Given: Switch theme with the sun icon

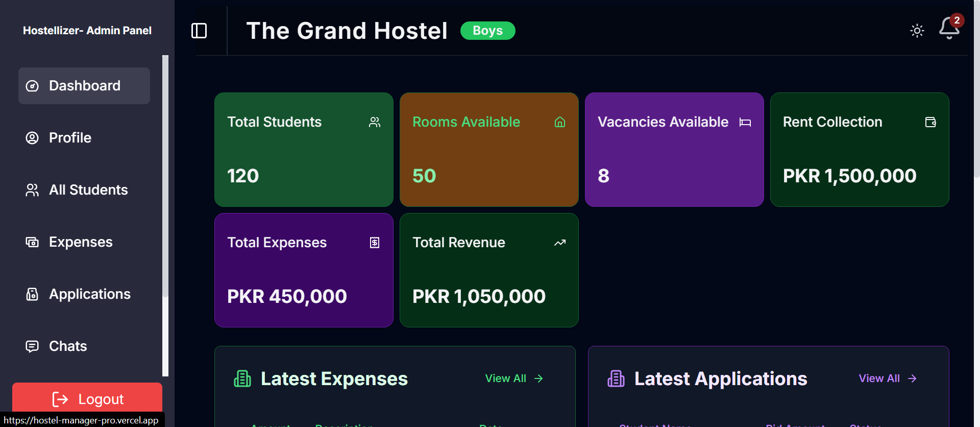Looking at the screenshot, I should pos(917,31).
